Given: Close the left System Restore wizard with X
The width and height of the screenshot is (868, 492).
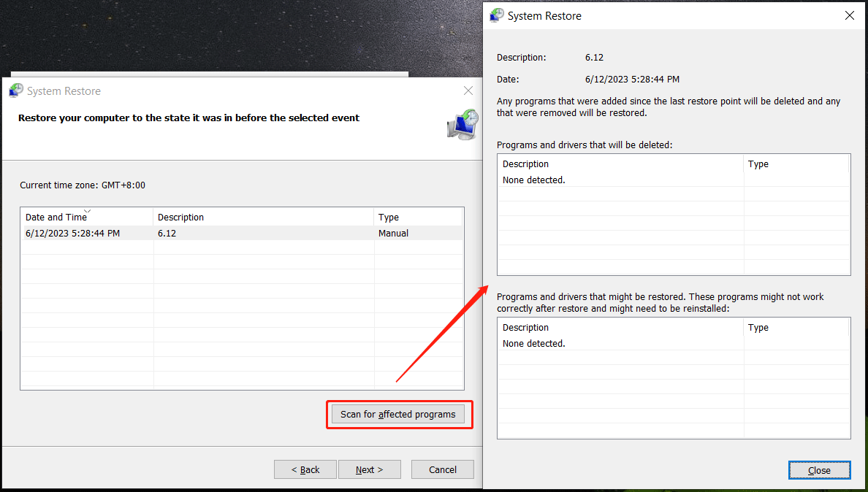Looking at the screenshot, I should [x=468, y=91].
